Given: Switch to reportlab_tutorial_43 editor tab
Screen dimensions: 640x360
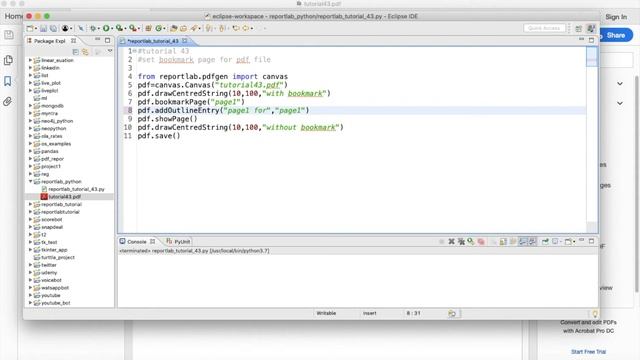Looking at the screenshot, I should 153,41.
